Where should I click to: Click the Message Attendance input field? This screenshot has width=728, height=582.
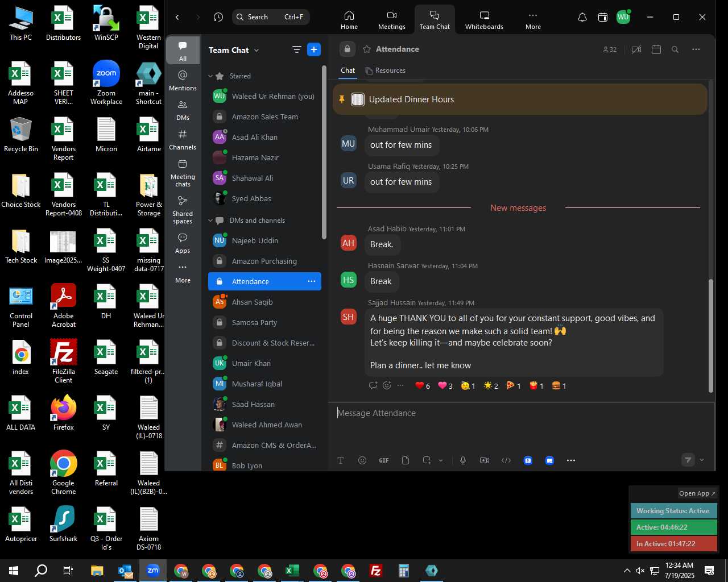(x=521, y=413)
